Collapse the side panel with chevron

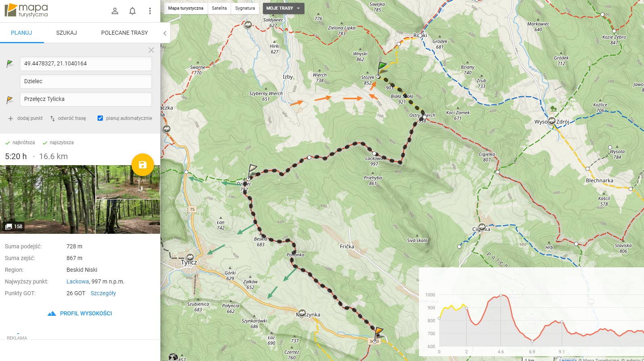[165, 33]
